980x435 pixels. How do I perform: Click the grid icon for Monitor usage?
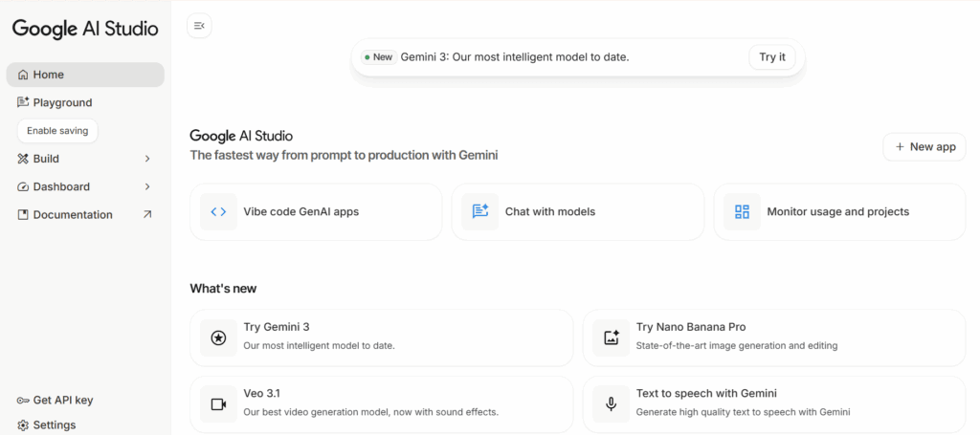tap(742, 211)
